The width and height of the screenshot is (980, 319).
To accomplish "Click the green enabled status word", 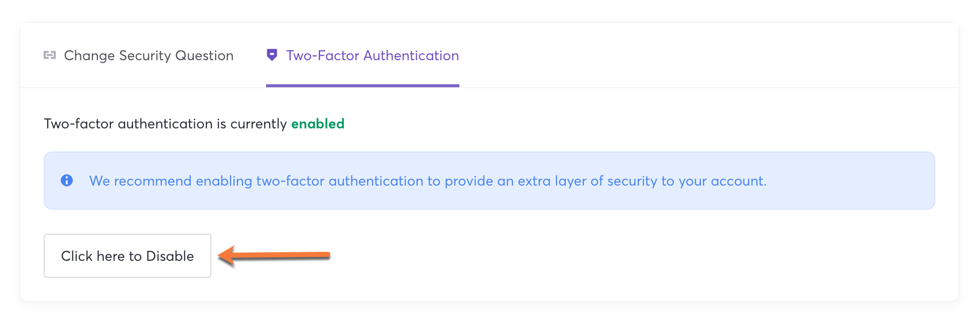I will pos(318,124).
